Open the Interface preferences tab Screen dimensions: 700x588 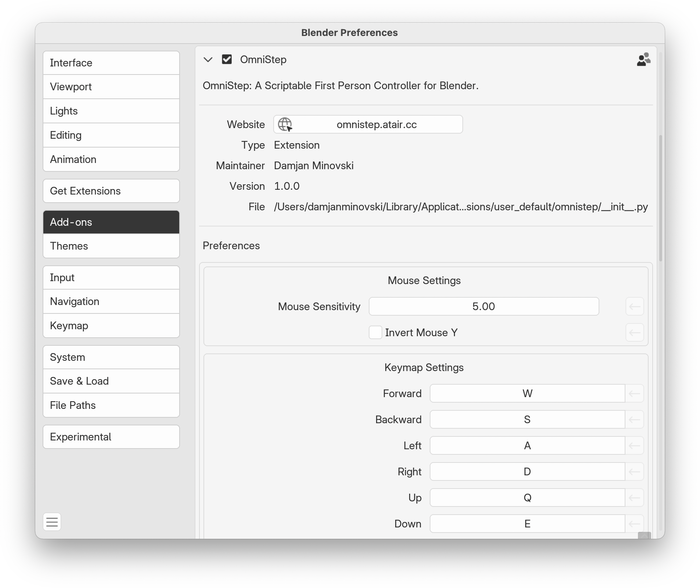point(111,63)
